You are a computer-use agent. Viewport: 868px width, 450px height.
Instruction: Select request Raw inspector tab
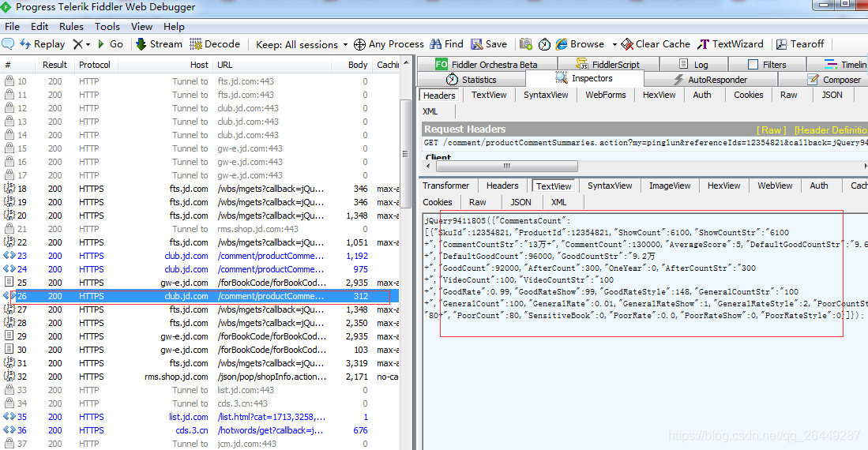point(788,95)
